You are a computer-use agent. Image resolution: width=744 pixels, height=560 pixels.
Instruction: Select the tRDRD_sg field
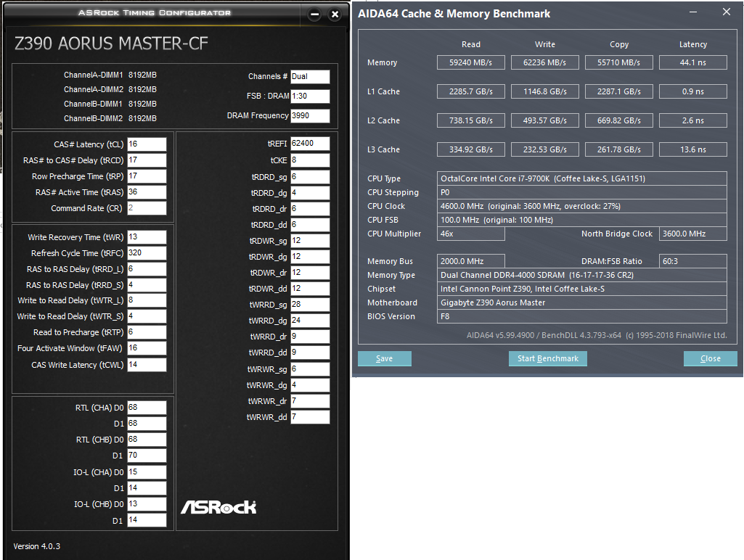point(311,177)
